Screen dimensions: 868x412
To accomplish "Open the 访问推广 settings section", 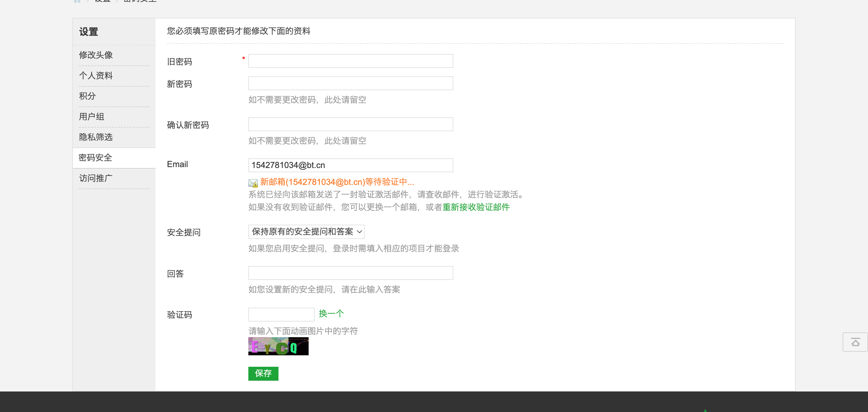I will pyautogui.click(x=96, y=178).
